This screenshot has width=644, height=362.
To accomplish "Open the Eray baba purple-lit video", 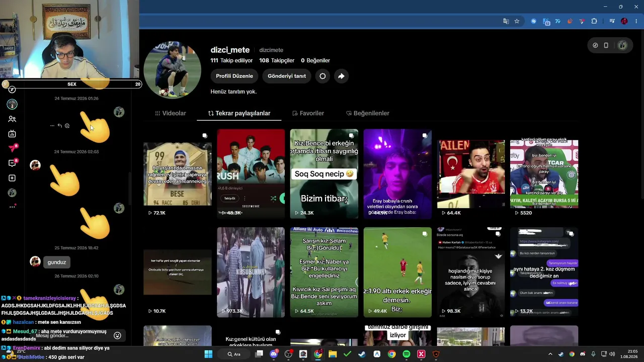I will 397,174.
